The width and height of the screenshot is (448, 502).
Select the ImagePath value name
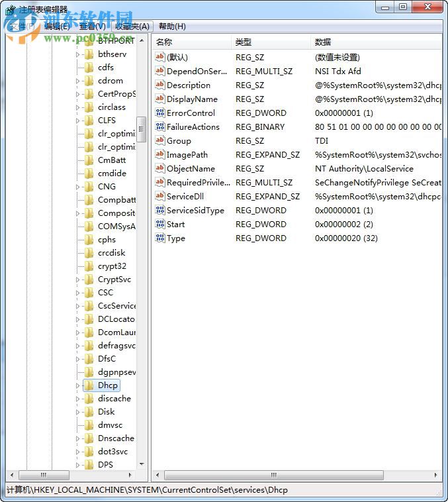187,154
